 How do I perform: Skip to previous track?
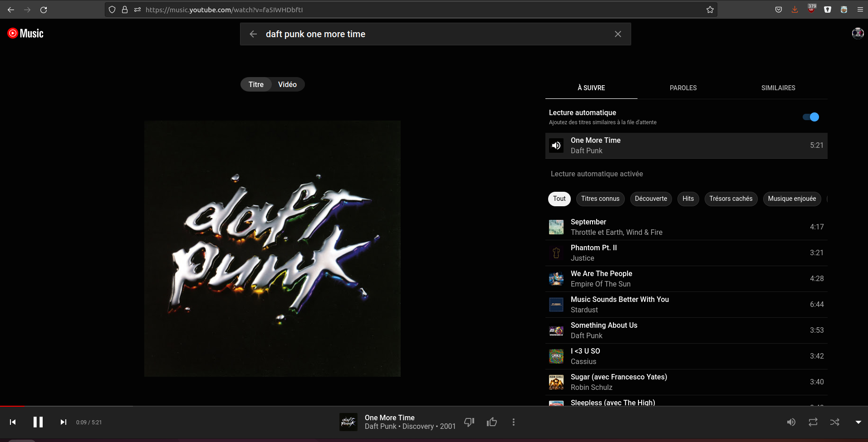pyautogui.click(x=13, y=422)
